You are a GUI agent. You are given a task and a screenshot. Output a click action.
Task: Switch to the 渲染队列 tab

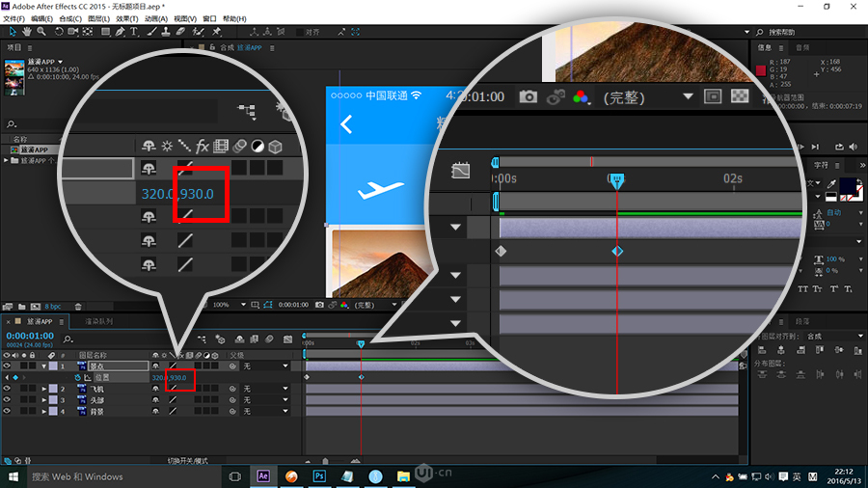point(99,321)
